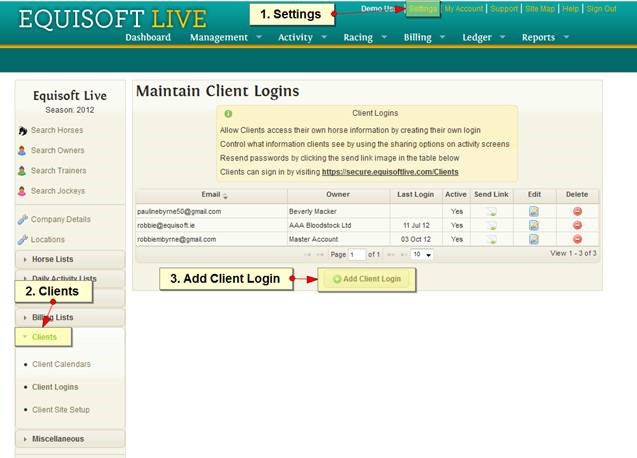This screenshot has width=637, height=458.
Task: Go to the Dashboard
Action: click(x=148, y=37)
